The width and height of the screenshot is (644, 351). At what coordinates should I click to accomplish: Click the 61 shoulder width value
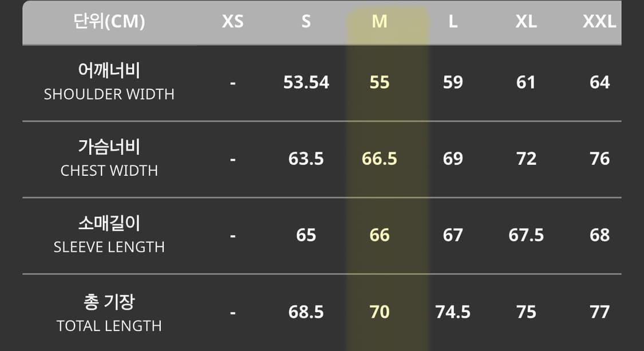pos(526,82)
